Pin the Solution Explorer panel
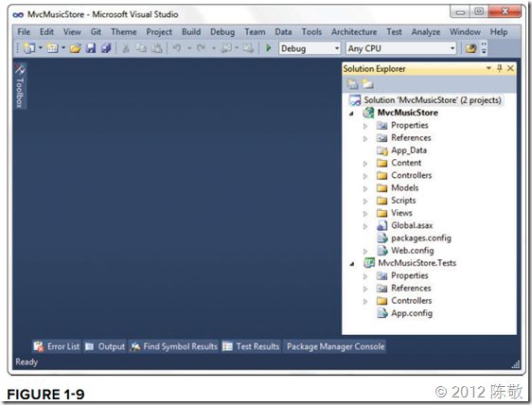The width and height of the screenshot is (532, 405). click(500, 68)
